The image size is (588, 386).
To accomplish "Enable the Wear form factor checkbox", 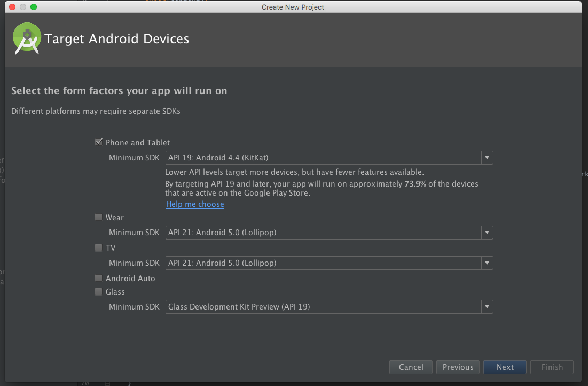I will [99, 217].
